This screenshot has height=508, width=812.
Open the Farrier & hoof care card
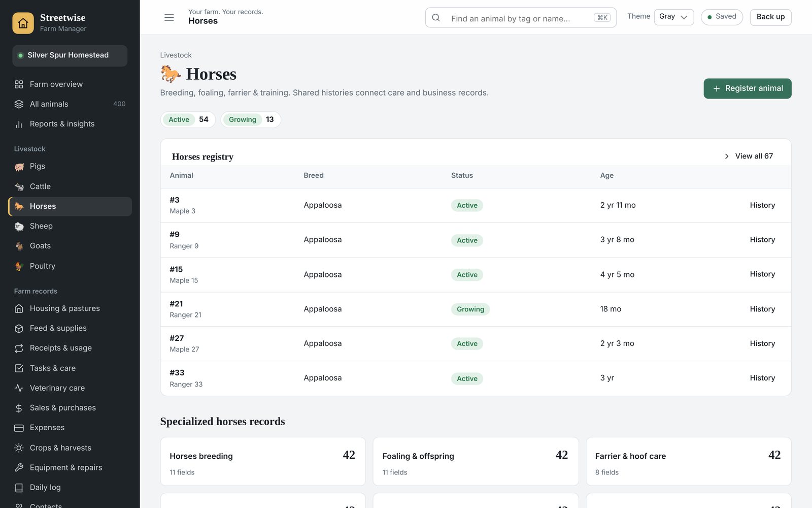point(689,461)
